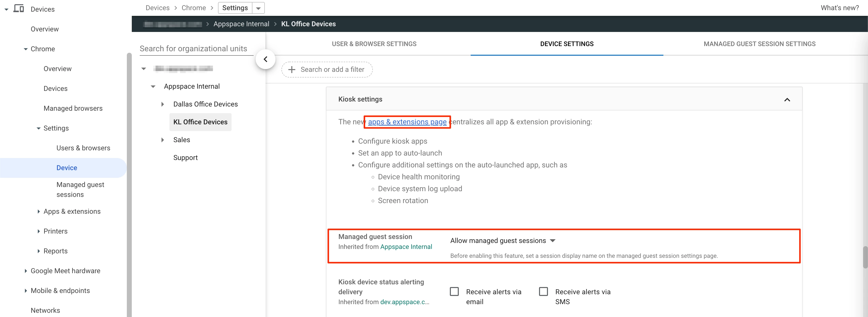Expand Dallas Office Devices tree arrow
Screen dimensions: 868x317
[163, 105]
